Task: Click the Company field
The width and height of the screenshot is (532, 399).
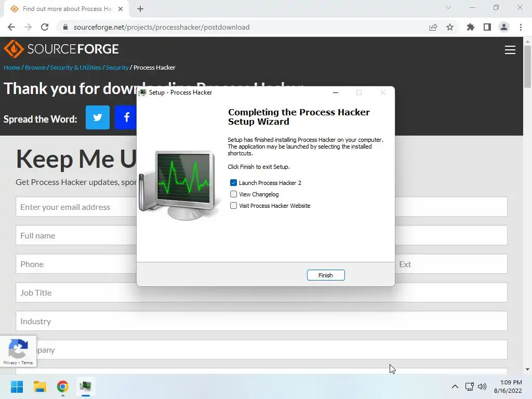Action: click(261, 350)
